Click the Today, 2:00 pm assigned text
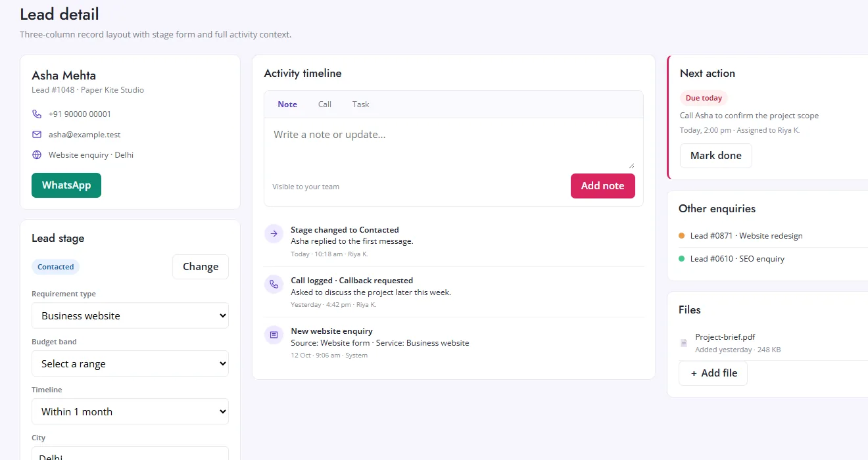This screenshot has height=460, width=868. [x=740, y=130]
